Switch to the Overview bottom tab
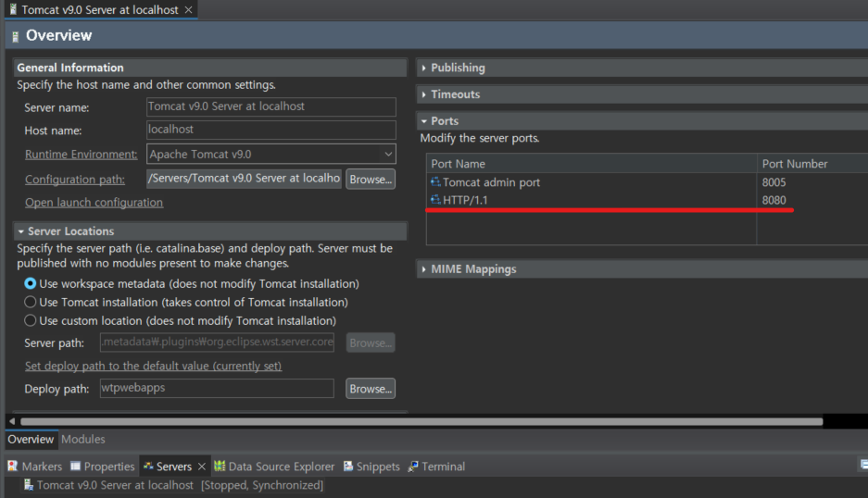This screenshot has height=498, width=868. tap(31, 440)
